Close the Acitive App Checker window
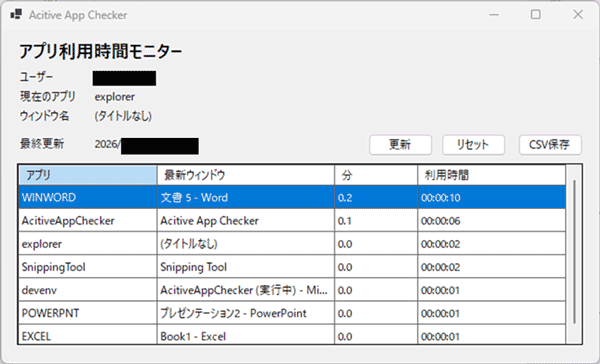Viewport: 600px width, 364px height. tap(578, 15)
